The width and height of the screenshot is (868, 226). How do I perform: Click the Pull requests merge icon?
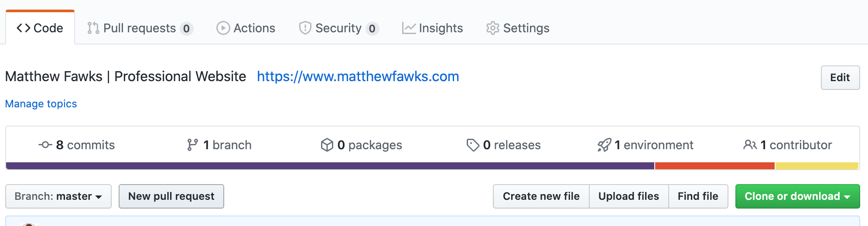[x=93, y=28]
